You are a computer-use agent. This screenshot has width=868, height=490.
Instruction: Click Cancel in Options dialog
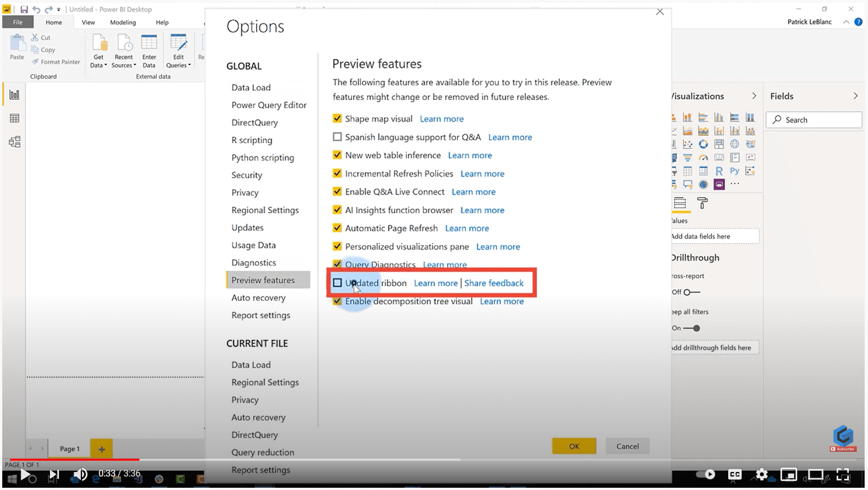click(628, 446)
